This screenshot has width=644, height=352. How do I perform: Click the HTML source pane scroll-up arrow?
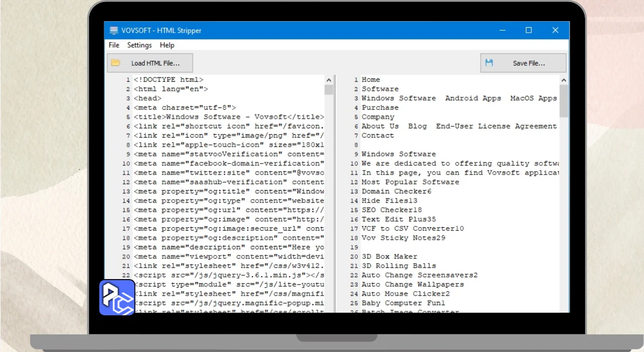(329, 80)
